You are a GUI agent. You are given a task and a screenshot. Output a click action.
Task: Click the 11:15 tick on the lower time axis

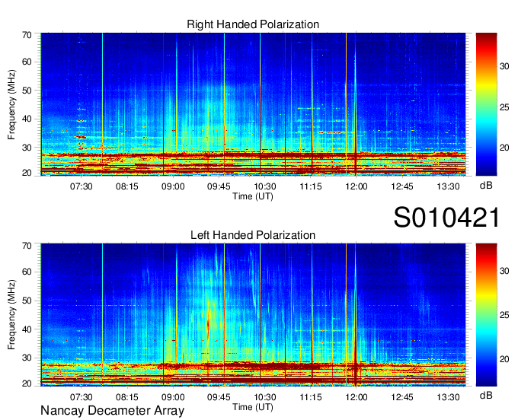click(x=311, y=397)
